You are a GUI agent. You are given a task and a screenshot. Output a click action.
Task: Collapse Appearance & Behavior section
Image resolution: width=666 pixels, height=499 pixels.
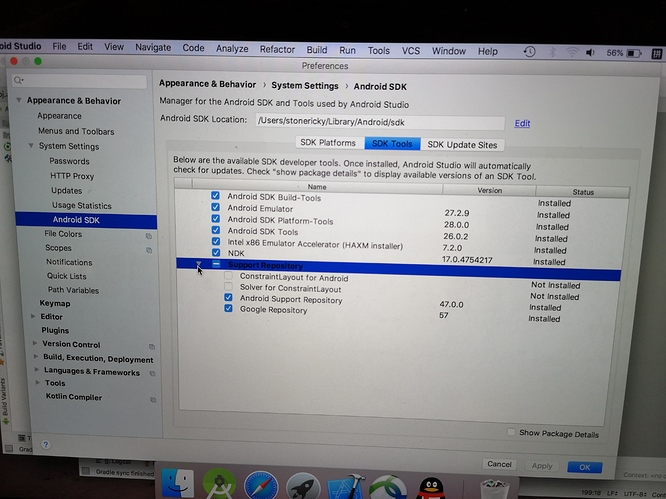tap(19, 100)
